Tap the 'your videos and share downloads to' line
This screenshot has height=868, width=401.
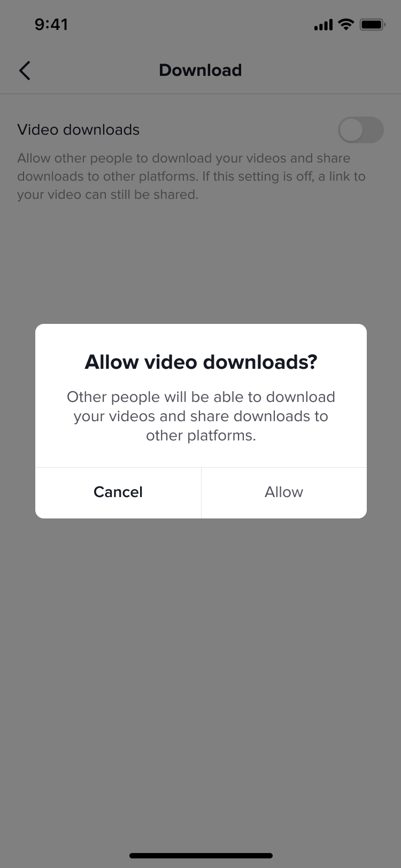[201, 416]
